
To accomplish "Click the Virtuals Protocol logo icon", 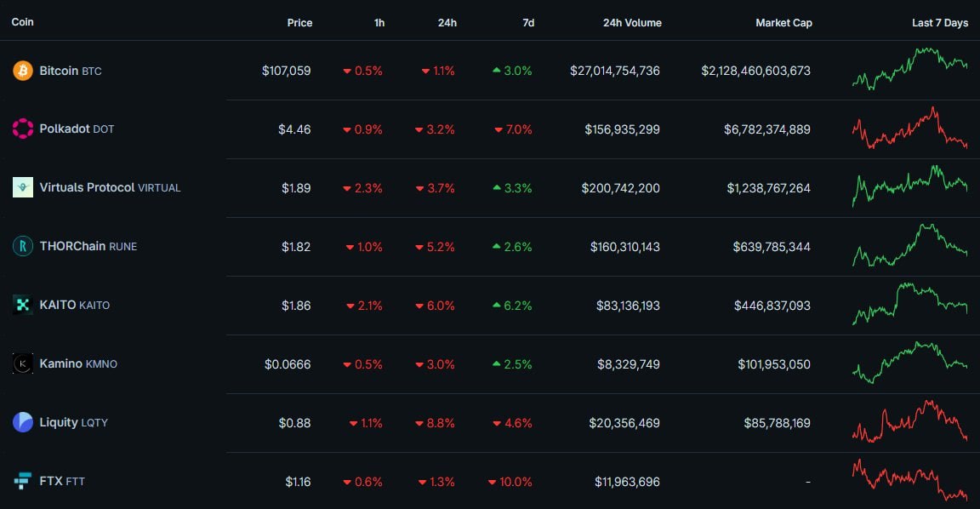I will point(23,187).
